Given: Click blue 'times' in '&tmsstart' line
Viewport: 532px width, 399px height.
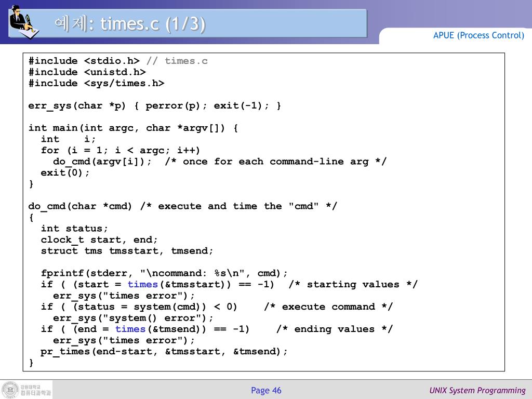Looking at the screenshot, I should coord(143,284).
